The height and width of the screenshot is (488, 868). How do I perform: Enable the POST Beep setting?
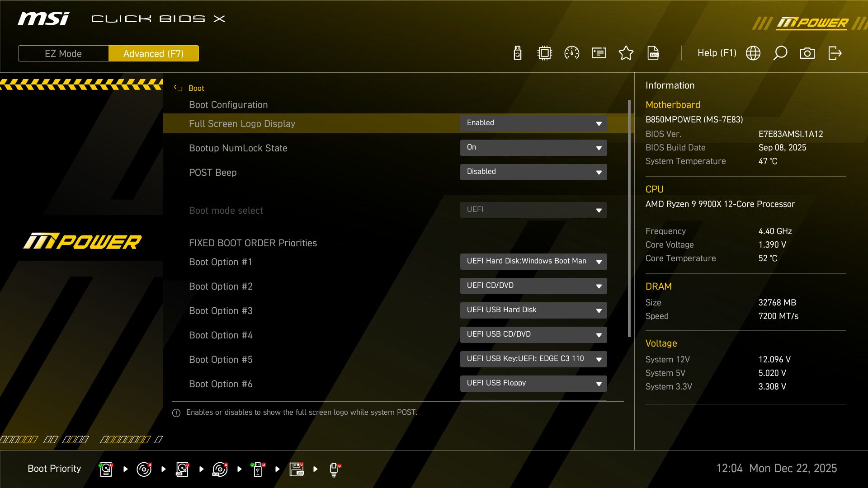tap(533, 172)
